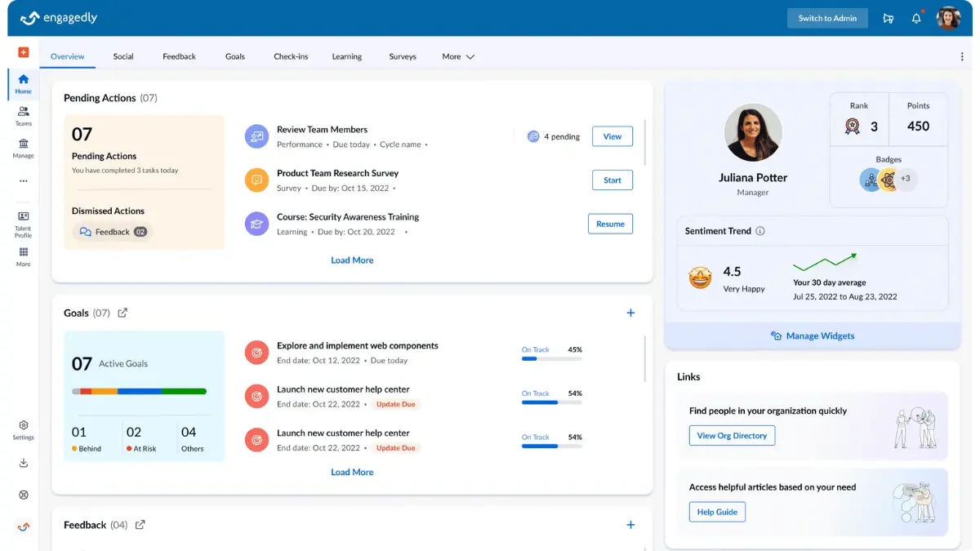Image resolution: width=980 pixels, height=551 pixels.
Task: Click the +3 badges indicator
Action: tap(906, 179)
